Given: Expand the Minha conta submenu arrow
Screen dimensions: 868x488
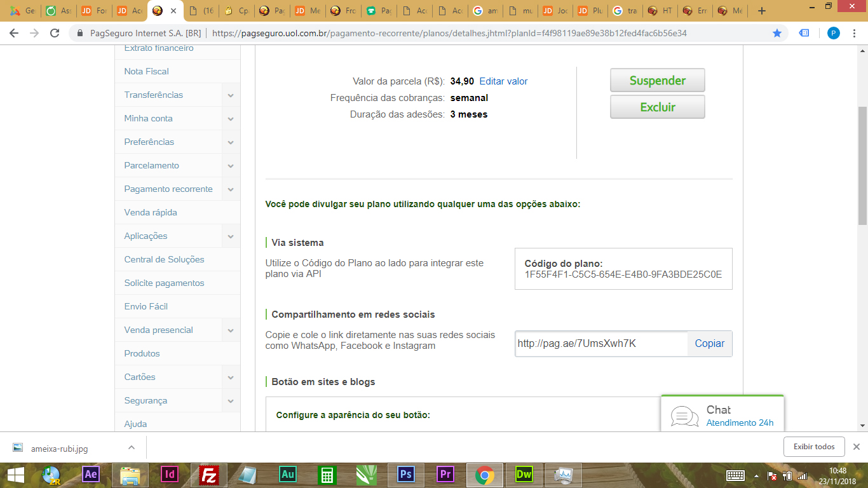Looking at the screenshot, I should 231,119.
